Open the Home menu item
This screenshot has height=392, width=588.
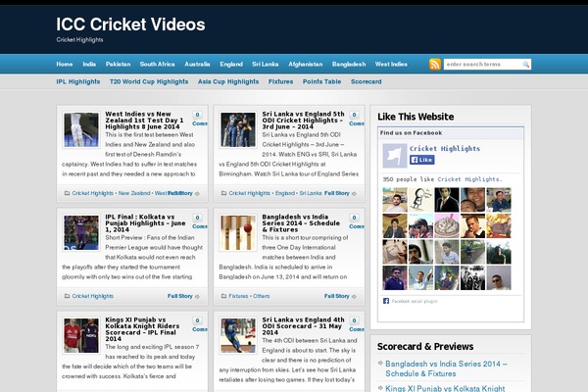pos(65,64)
